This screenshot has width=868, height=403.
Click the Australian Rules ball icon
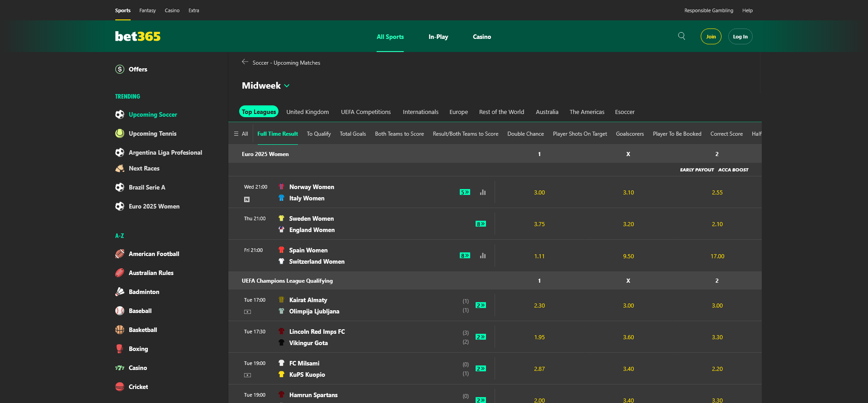click(120, 273)
